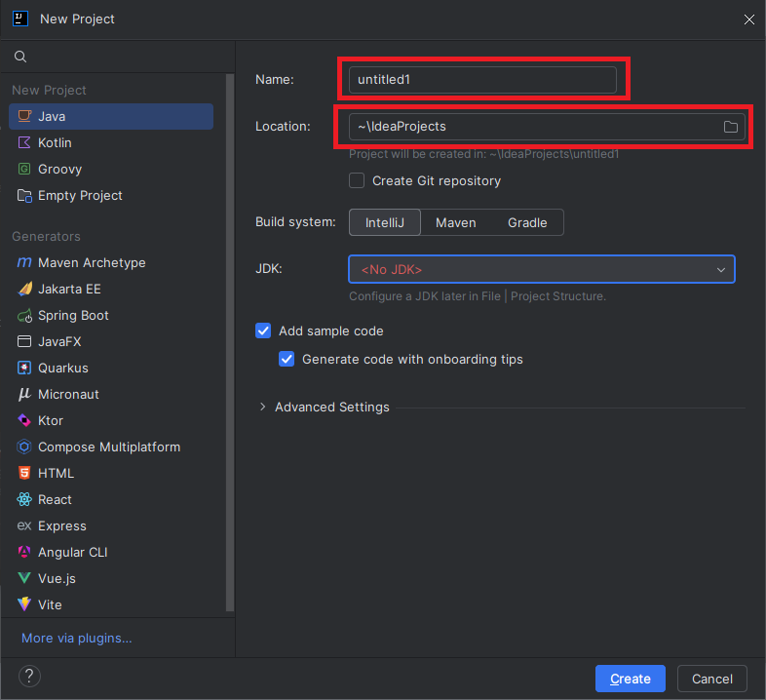766x700 pixels.
Task: Choose the Express generator
Action: coord(111,526)
